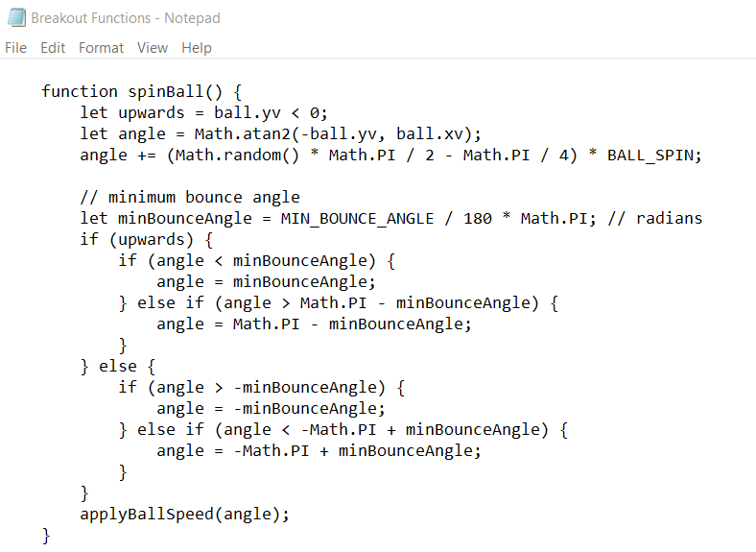
Task: Open the Help menu
Action: (196, 48)
